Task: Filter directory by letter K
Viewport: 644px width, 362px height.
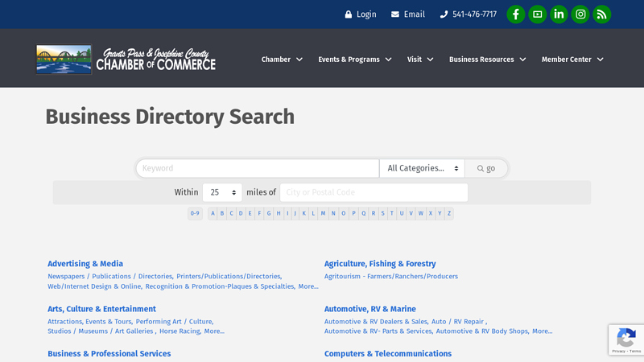Action: (x=304, y=213)
